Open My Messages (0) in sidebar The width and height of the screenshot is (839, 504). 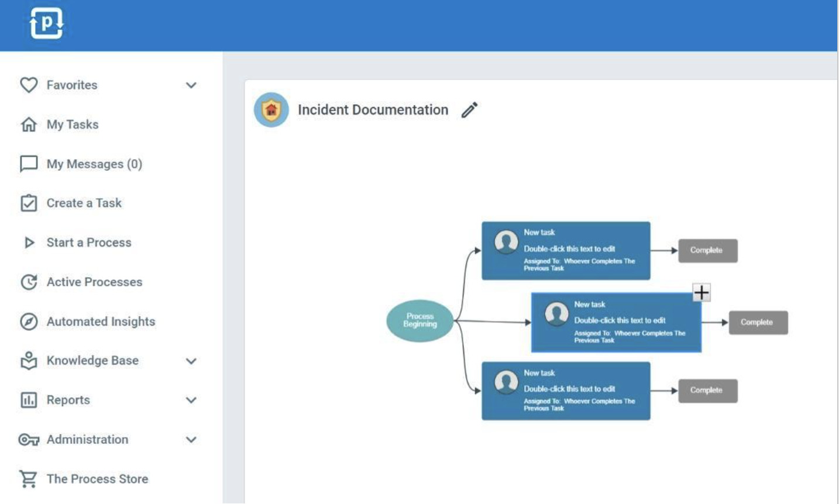[94, 164]
